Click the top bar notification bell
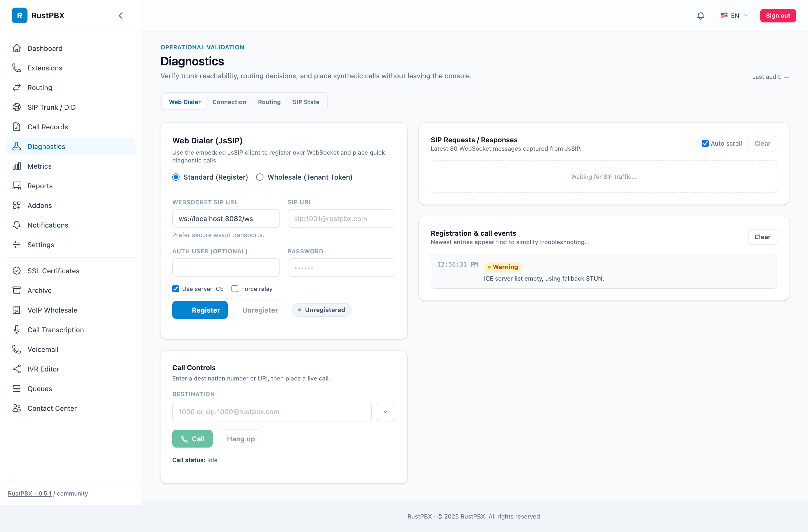The width and height of the screenshot is (808, 532). point(701,16)
